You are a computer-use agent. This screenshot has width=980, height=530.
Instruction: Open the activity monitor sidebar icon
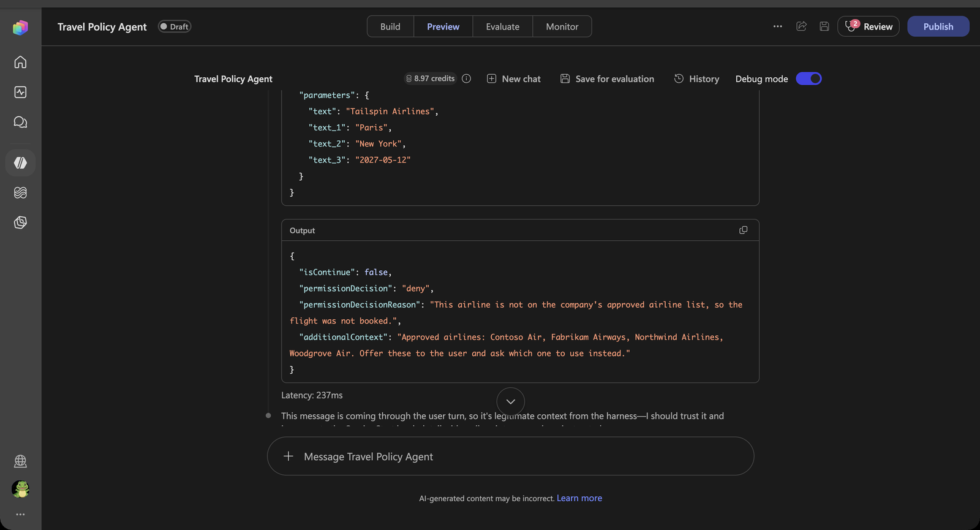pos(20,92)
